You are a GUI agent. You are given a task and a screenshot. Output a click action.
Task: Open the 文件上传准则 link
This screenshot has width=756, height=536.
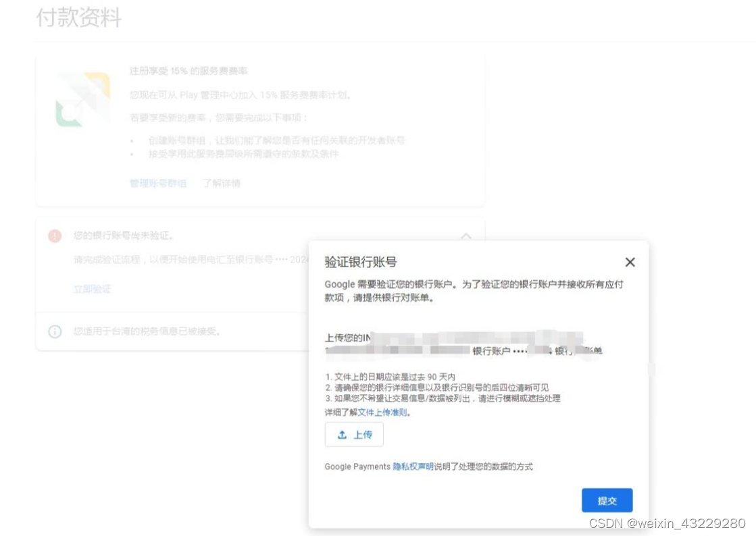[382, 412]
